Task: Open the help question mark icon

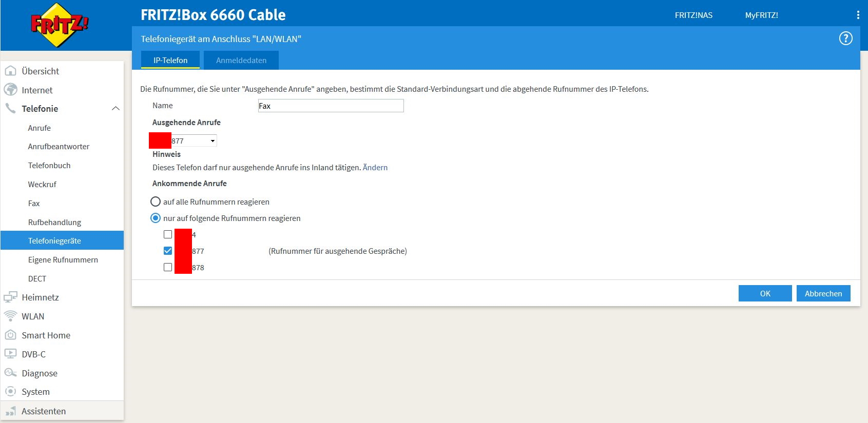Action: click(845, 38)
